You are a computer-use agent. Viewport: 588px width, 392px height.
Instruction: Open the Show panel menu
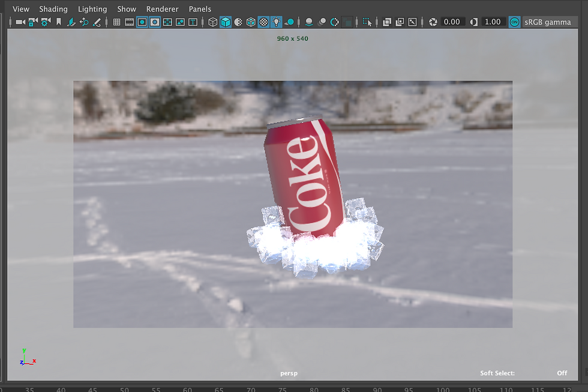127,9
